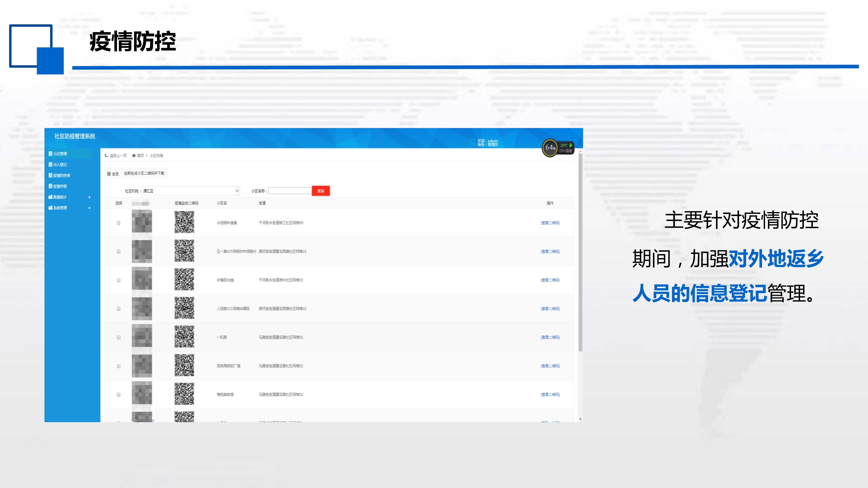This screenshot has height=488, width=868.
Task: Click the 选择 column header
Action: tap(119, 203)
